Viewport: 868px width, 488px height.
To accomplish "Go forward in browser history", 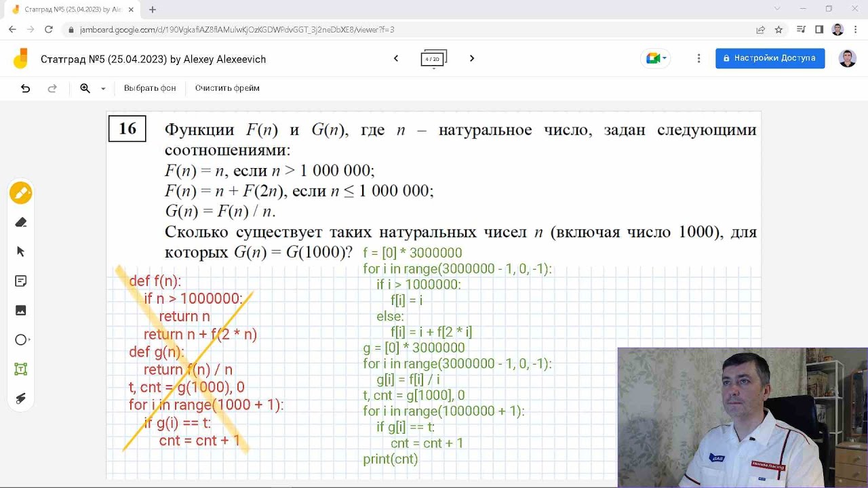I will pos(31,30).
